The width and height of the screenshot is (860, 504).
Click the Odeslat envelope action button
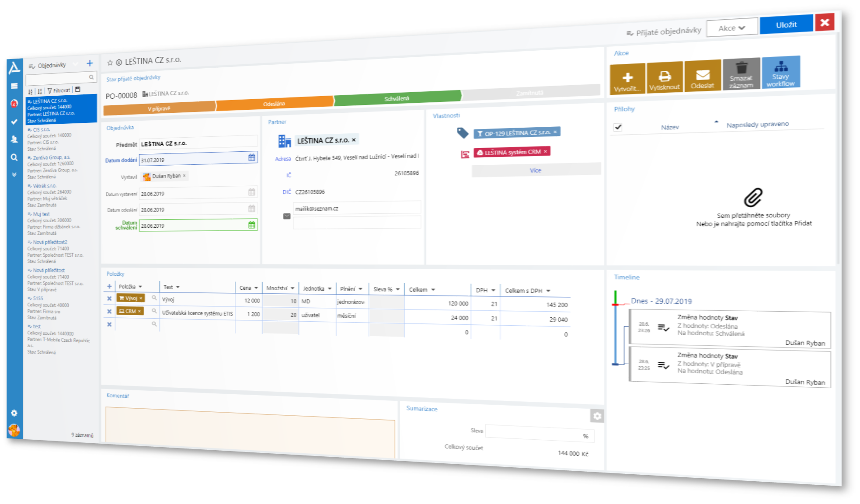click(x=703, y=76)
